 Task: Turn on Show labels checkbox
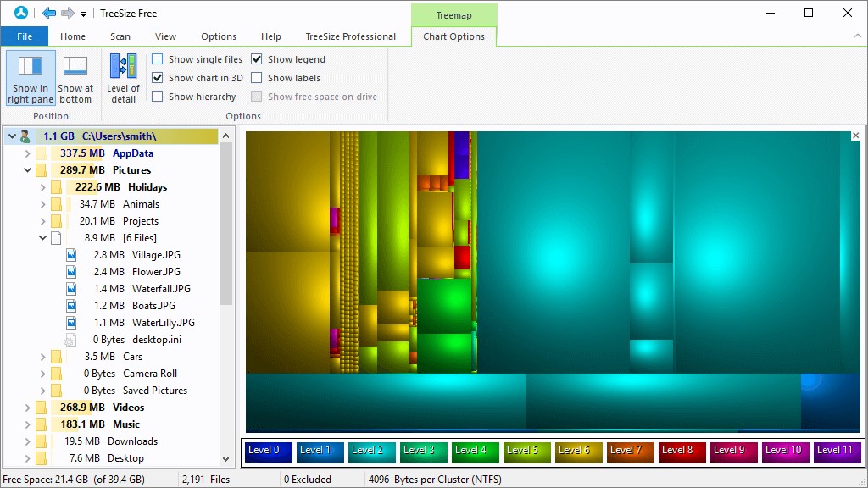click(257, 78)
